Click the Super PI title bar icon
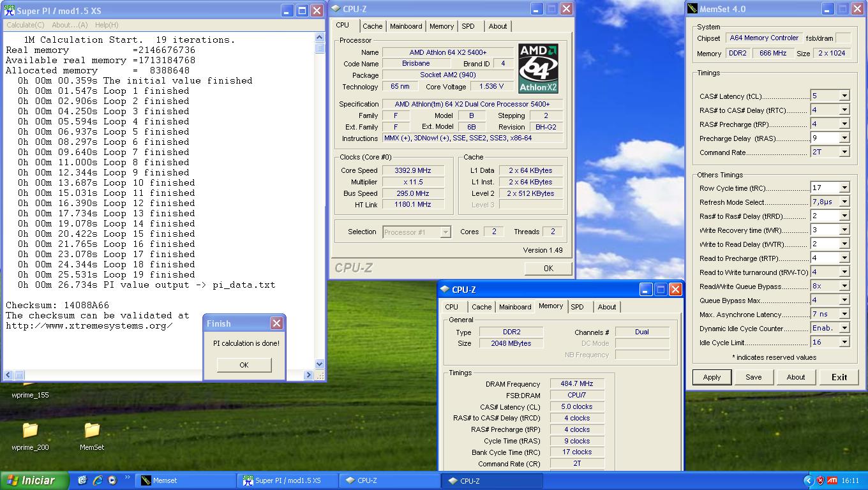Screen dimensions: 868x490 tap(9, 11)
